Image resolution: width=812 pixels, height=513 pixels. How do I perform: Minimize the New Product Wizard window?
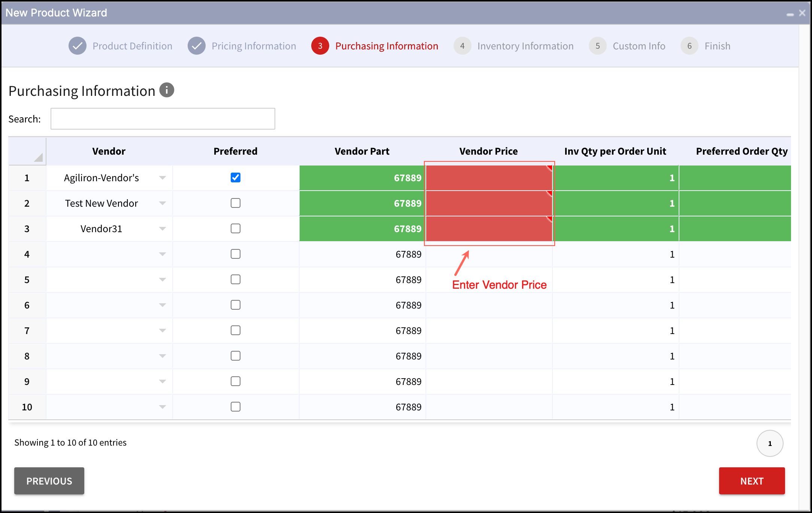point(790,14)
